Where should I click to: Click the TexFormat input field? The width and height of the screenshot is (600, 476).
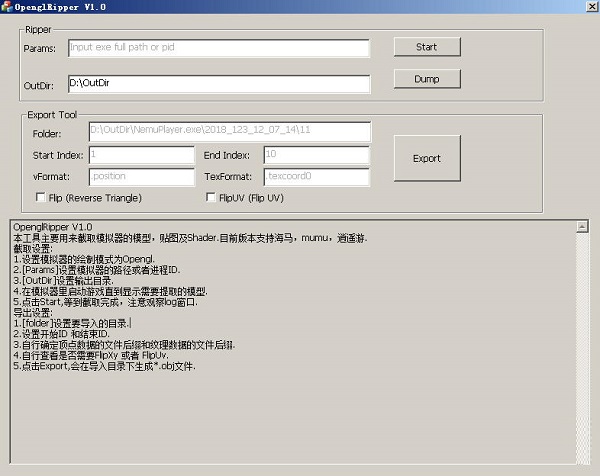tap(316, 177)
